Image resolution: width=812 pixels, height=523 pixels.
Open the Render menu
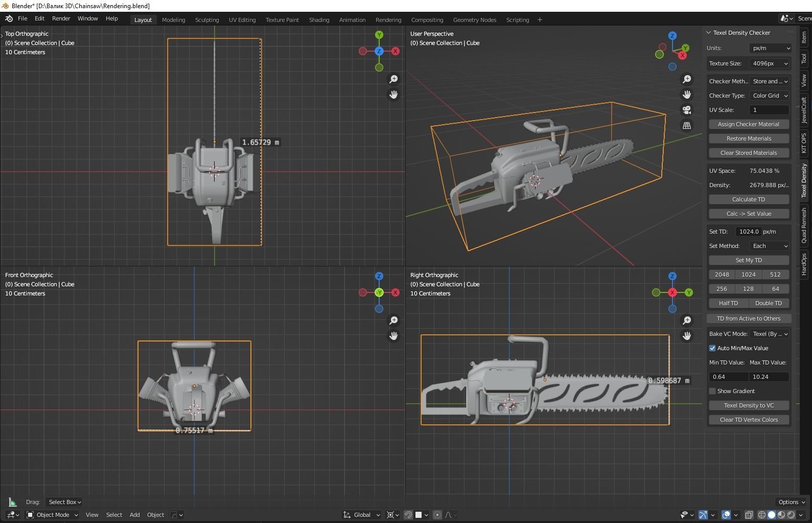coord(61,18)
